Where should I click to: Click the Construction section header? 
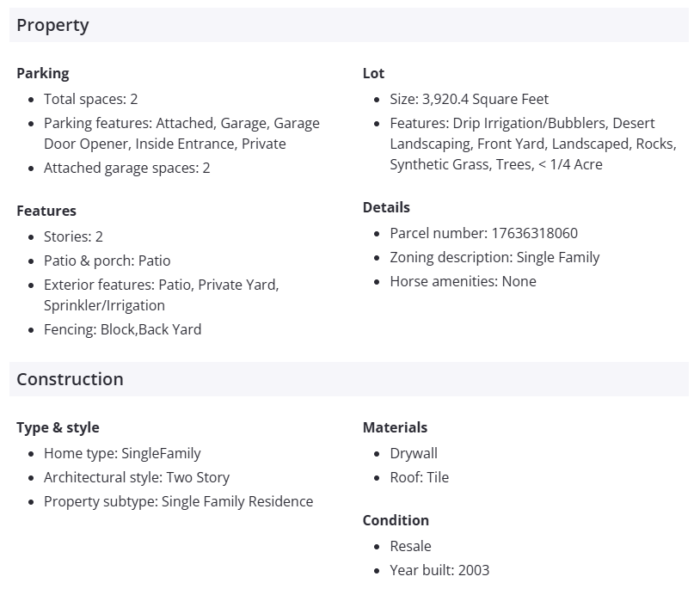pos(70,379)
